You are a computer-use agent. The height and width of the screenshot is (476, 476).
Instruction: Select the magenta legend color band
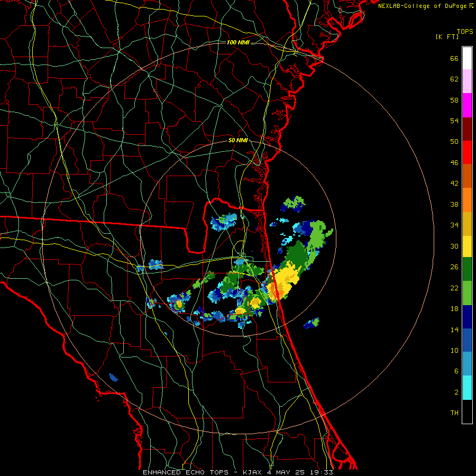[x=467, y=105]
